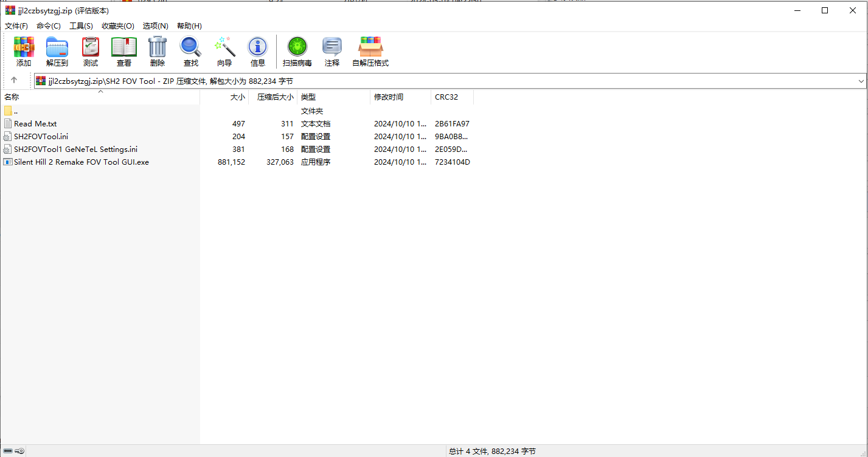Open the 命令(C) menu
This screenshot has width=868, height=457.
click(49, 26)
